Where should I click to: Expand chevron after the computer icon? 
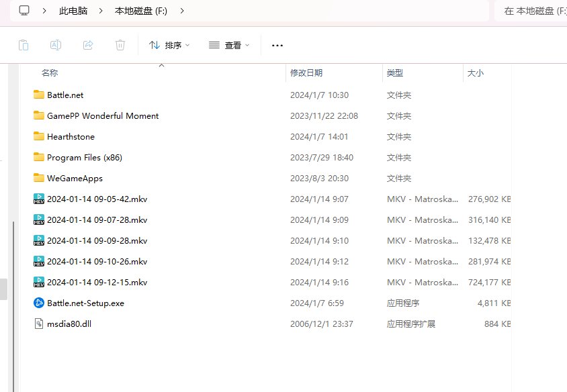[44, 11]
